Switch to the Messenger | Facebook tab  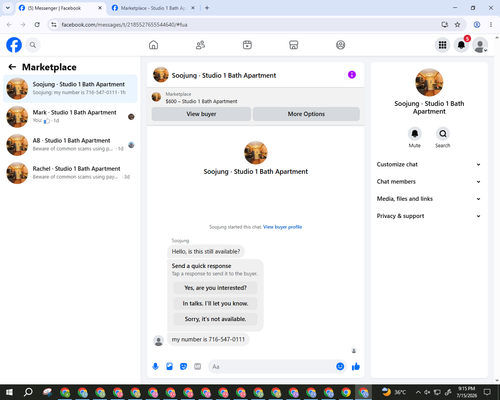point(60,8)
